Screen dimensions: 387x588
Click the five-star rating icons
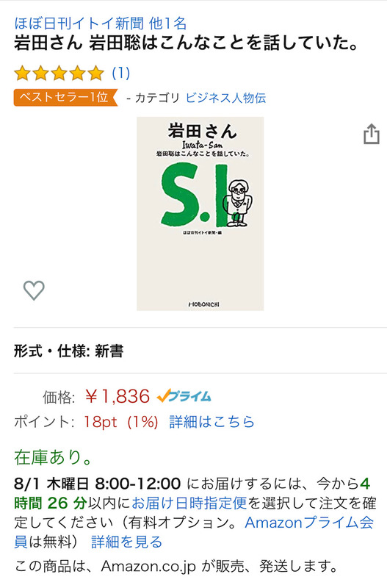click(59, 73)
